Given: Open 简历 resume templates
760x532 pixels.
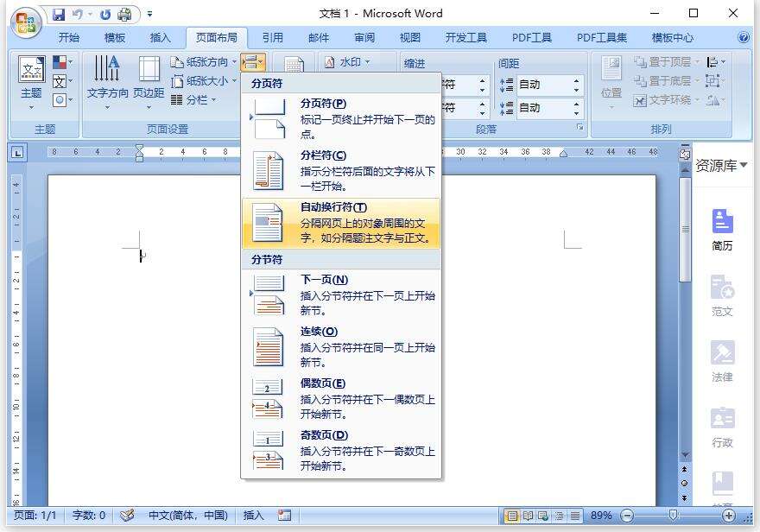Looking at the screenshot, I should [722, 230].
